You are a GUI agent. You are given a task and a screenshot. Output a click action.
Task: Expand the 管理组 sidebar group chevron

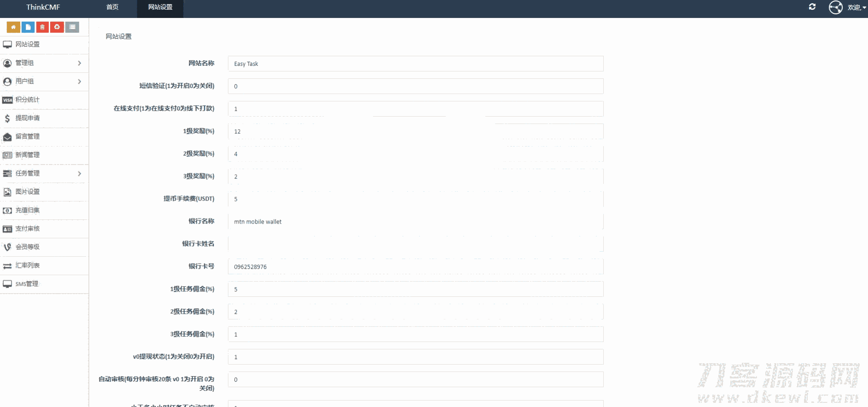(80, 63)
